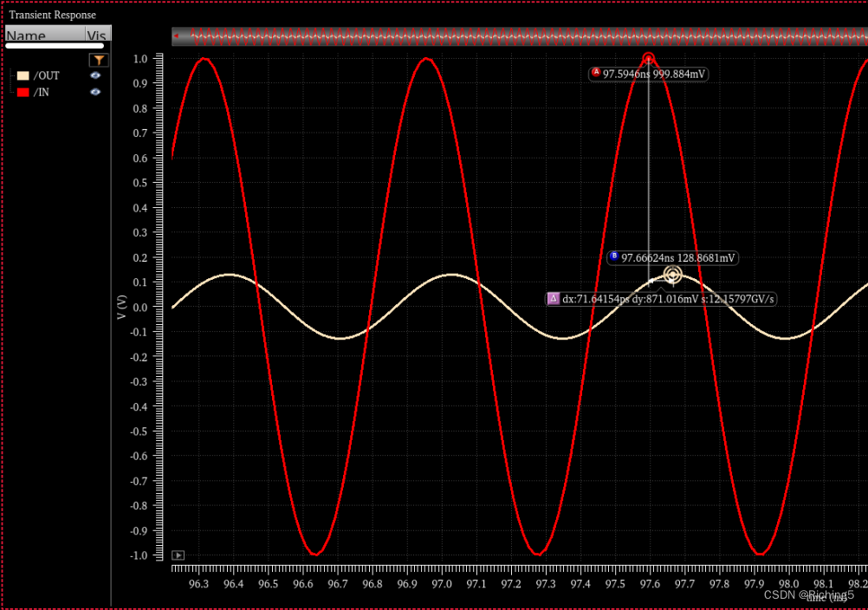The image size is (868, 610).
Task: Click the 0.5 Y-axis tick label
Action: (x=140, y=183)
